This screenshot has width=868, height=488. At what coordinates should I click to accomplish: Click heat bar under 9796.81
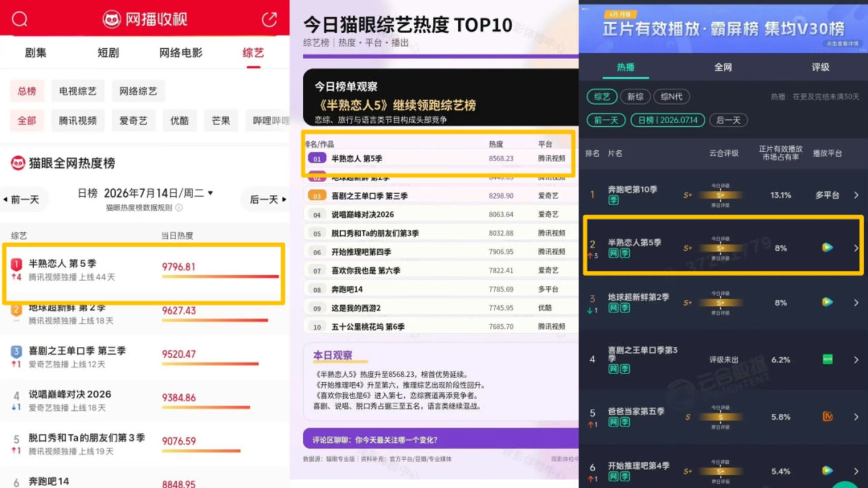tap(220, 277)
